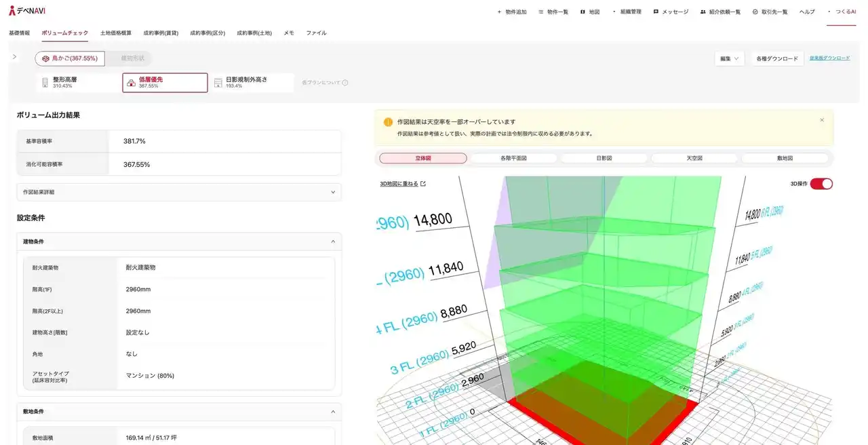Select the 低層優先 plan option
Viewport: 868px width, 445px height.
164,82
